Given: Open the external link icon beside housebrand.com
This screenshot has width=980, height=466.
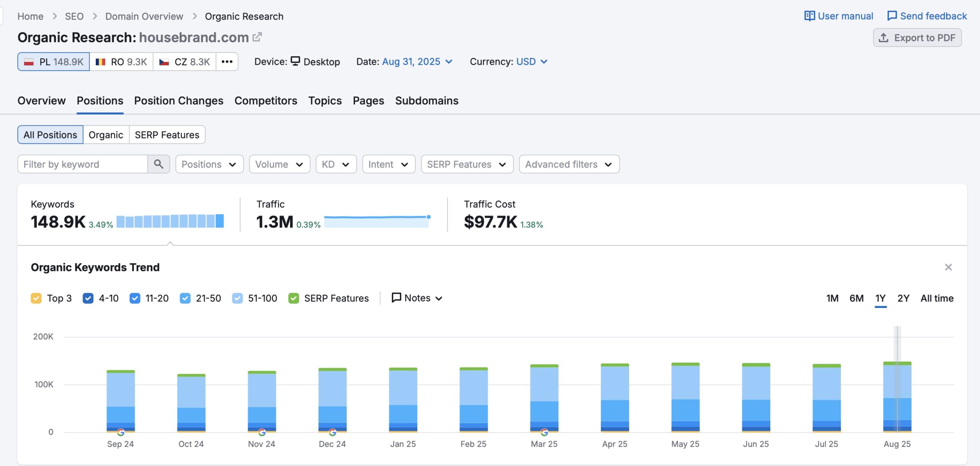Looking at the screenshot, I should click(x=257, y=37).
